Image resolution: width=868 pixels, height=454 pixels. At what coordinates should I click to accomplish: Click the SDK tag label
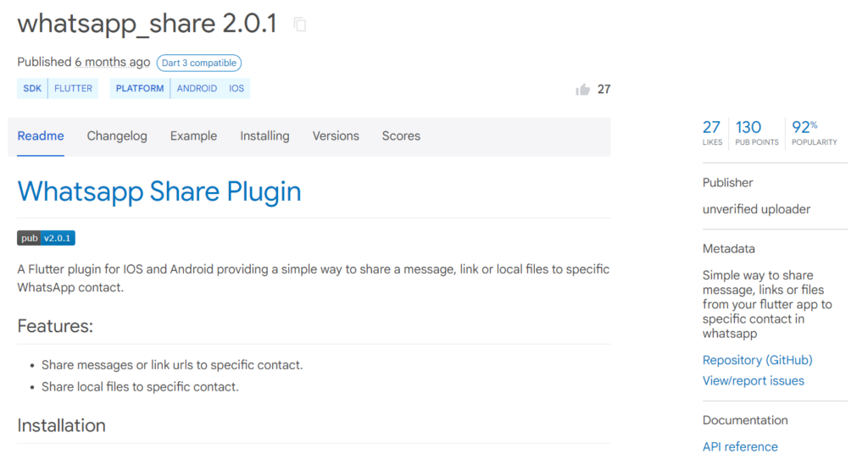tap(32, 88)
